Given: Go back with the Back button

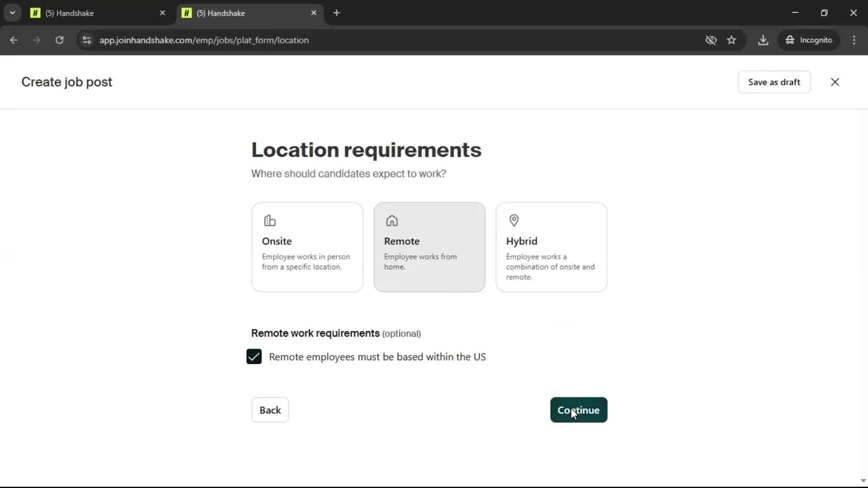Looking at the screenshot, I should tap(270, 410).
